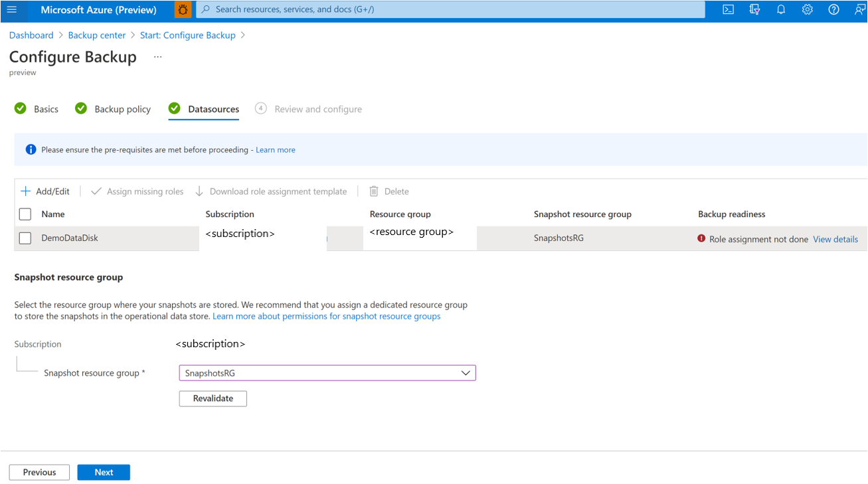Open the Directories and subscriptions filter

(754, 10)
